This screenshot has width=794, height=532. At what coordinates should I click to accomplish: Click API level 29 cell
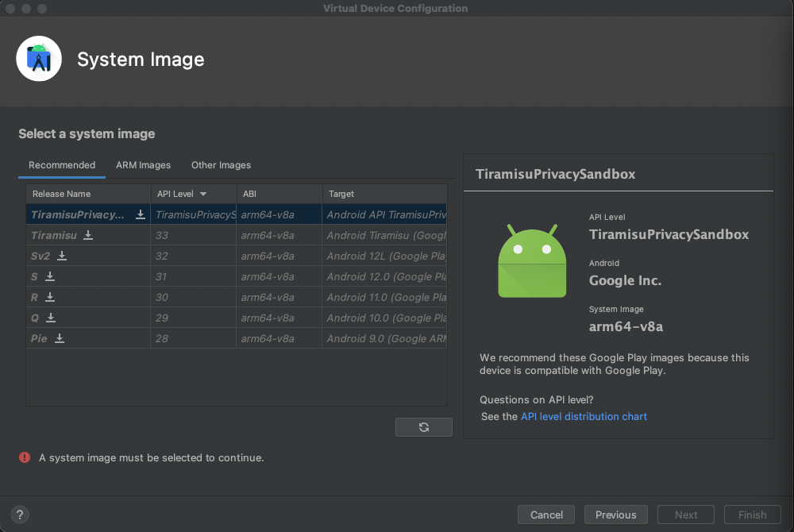pos(194,318)
